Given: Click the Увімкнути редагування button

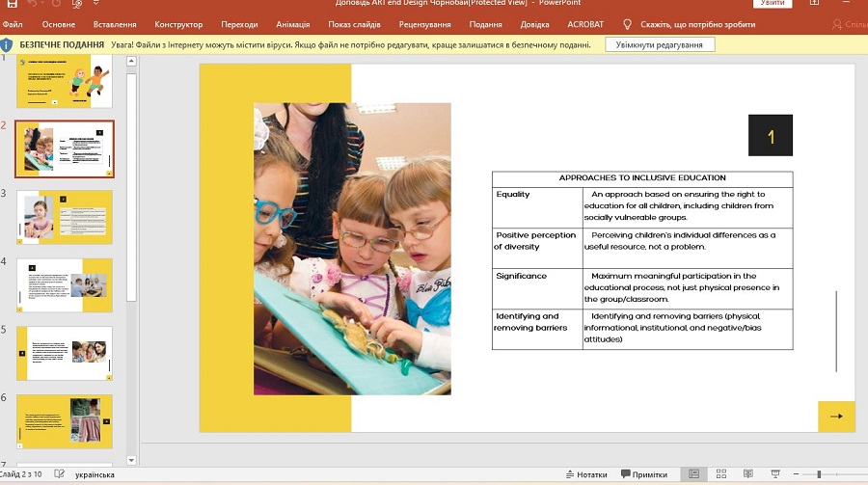Looking at the screenshot, I should pos(660,45).
